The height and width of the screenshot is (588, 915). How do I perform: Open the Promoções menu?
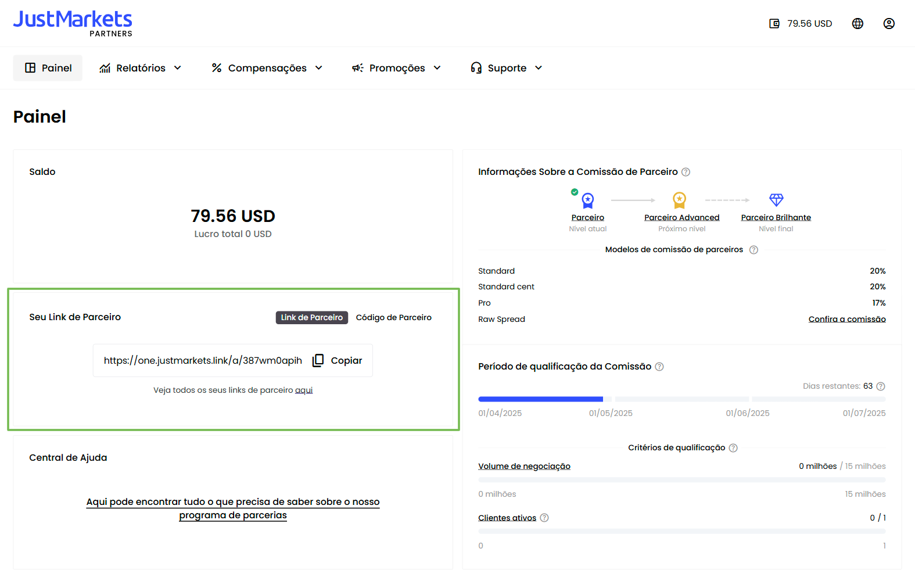(397, 68)
